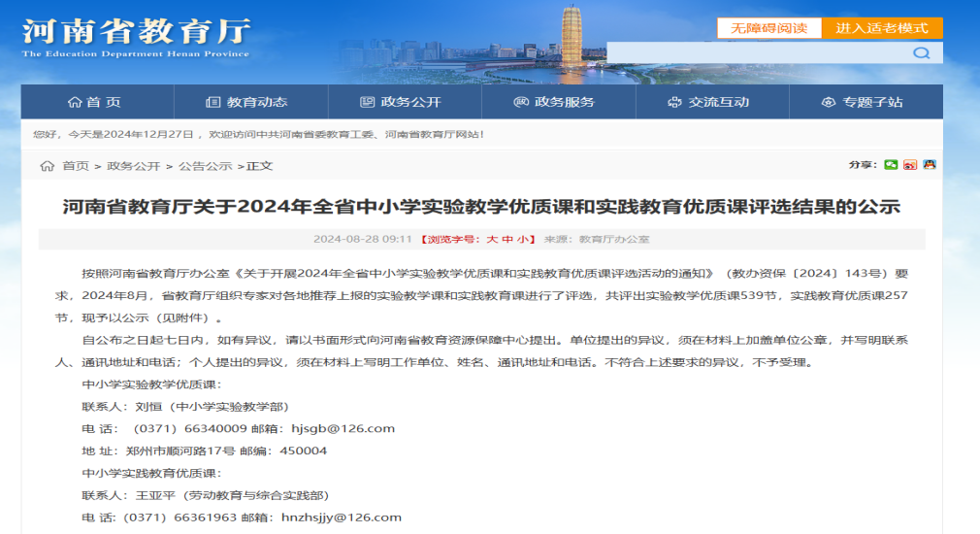
Task: Click the breadcrumb home house icon
Action: pyautogui.click(x=47, y=166)
